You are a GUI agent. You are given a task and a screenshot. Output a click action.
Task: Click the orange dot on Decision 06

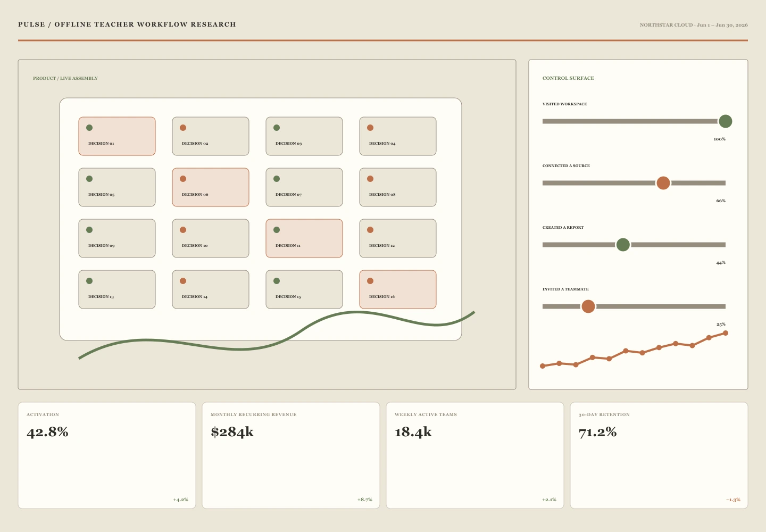[183, 179]
